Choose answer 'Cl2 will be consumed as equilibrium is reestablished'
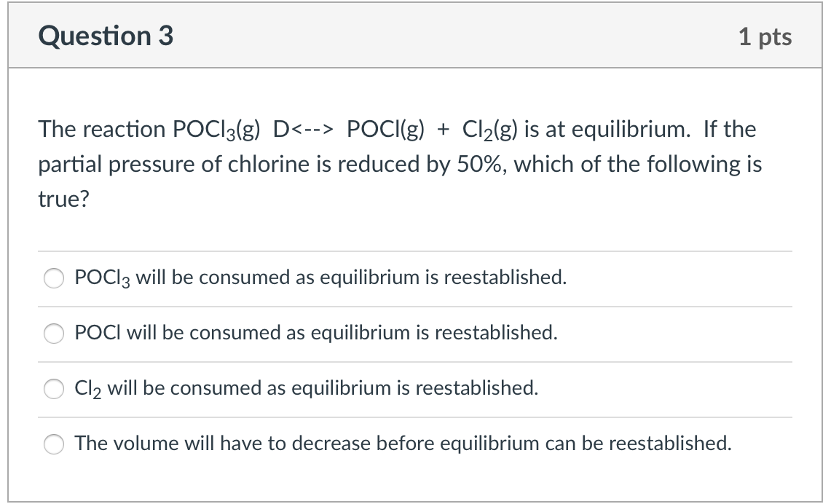The height and width of the screenshot is (504, 839). coord(304,388)
